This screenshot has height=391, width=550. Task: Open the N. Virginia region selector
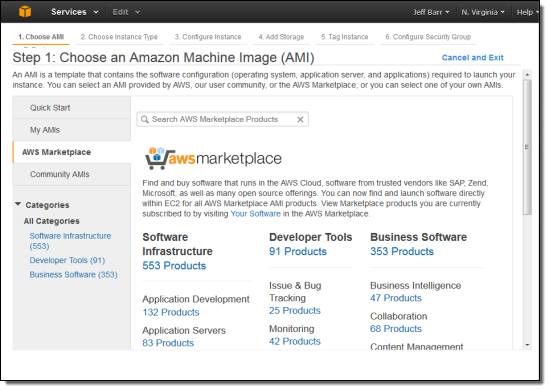pyautogui.click(x=483, y=12)
